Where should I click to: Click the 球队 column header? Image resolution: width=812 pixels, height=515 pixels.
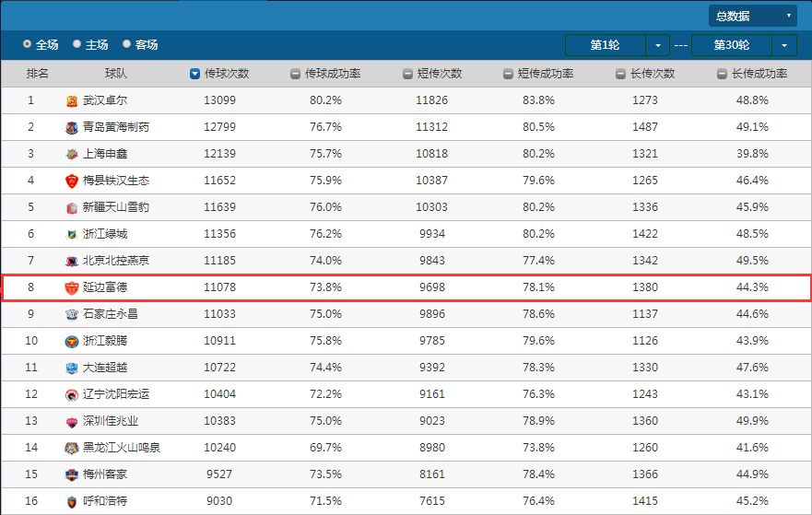coord(115,74)
